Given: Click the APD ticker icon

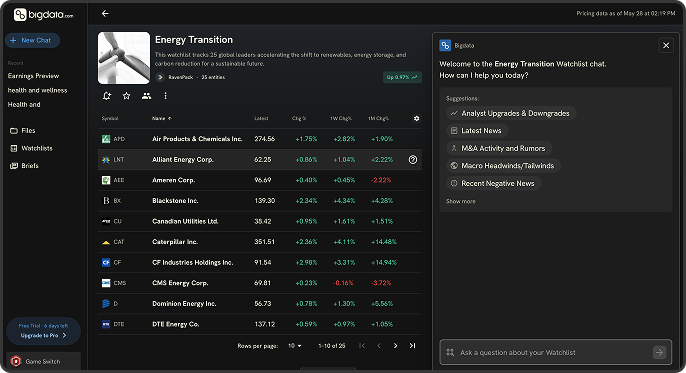Looking at the screenshot, I should 106,139.
